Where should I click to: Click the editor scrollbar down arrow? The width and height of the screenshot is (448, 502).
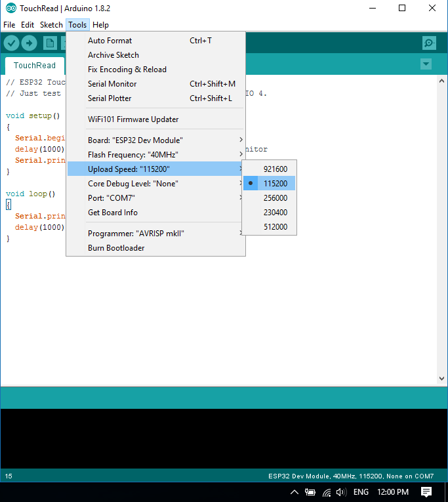(442, 378)
